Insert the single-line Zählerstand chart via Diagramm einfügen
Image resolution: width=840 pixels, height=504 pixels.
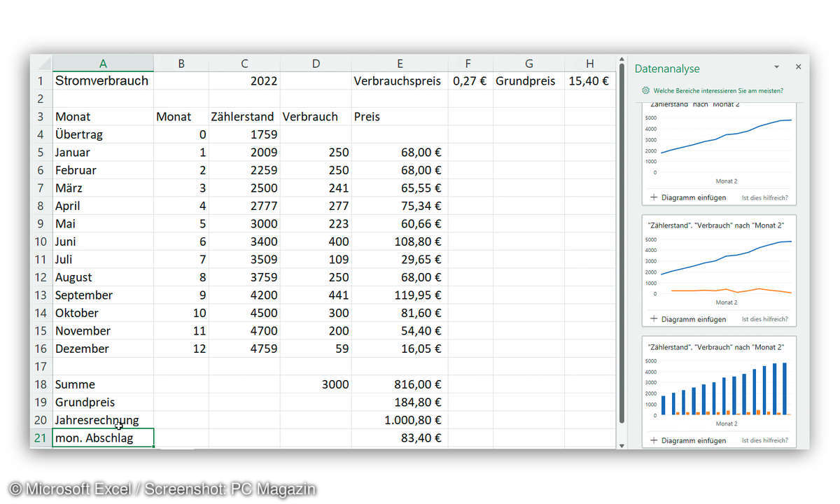coord(688,197)
